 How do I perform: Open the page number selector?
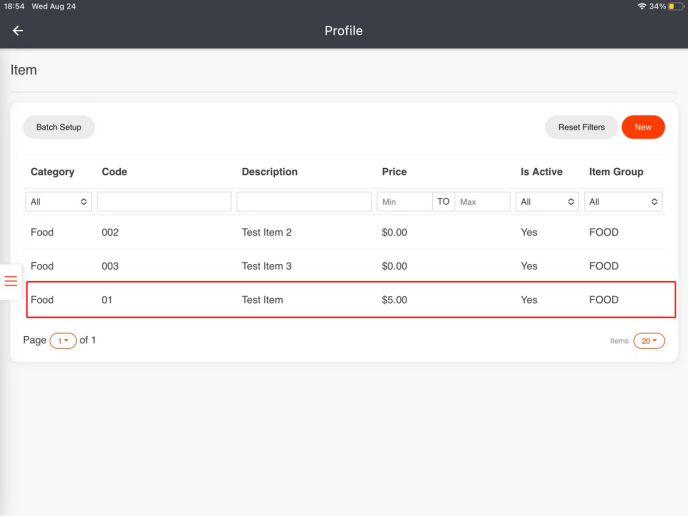pos(63,341)
